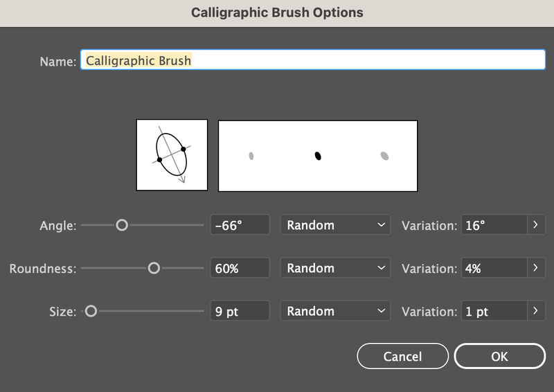Image resolution: width=554 pixels, height=392 pixels.
Task: Click the Size slider handle
Action: click(x=91, y=311)
